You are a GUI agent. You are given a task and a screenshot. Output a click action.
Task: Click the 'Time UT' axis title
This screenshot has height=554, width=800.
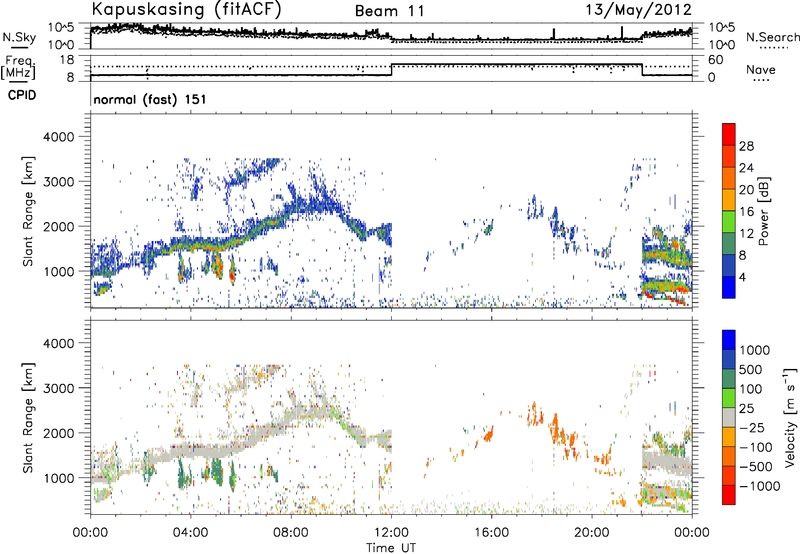[391, 547]
